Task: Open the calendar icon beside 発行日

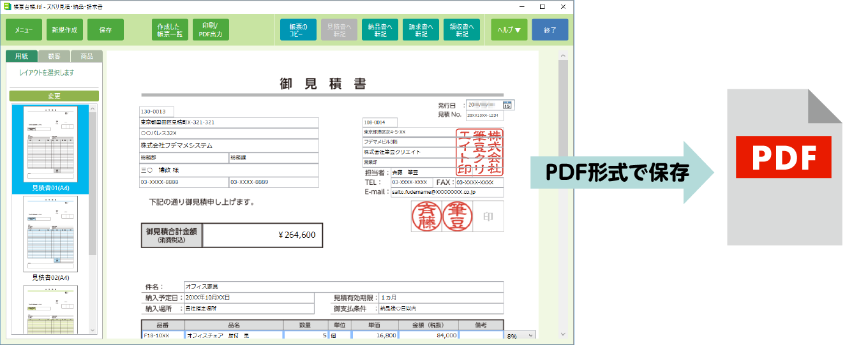Action: pos(508,105)
